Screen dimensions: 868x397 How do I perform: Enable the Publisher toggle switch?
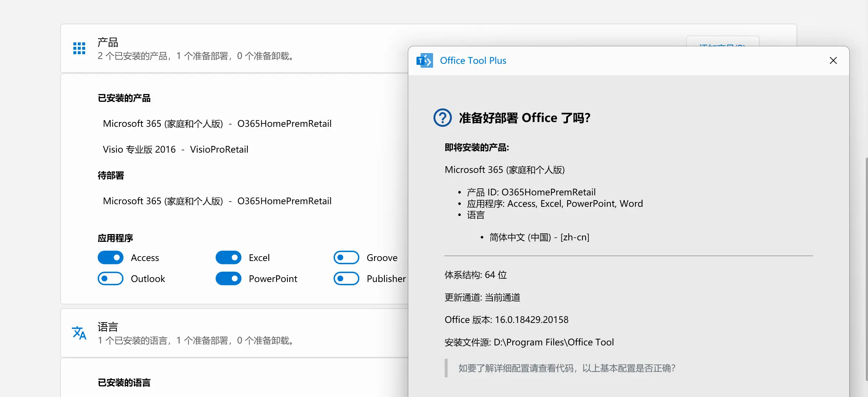(346, 279)
